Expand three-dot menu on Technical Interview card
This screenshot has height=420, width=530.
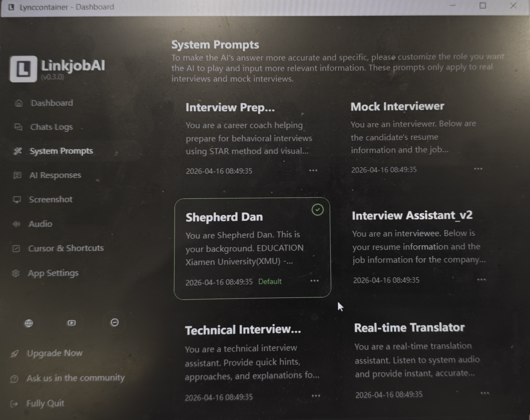coord(316,396)
